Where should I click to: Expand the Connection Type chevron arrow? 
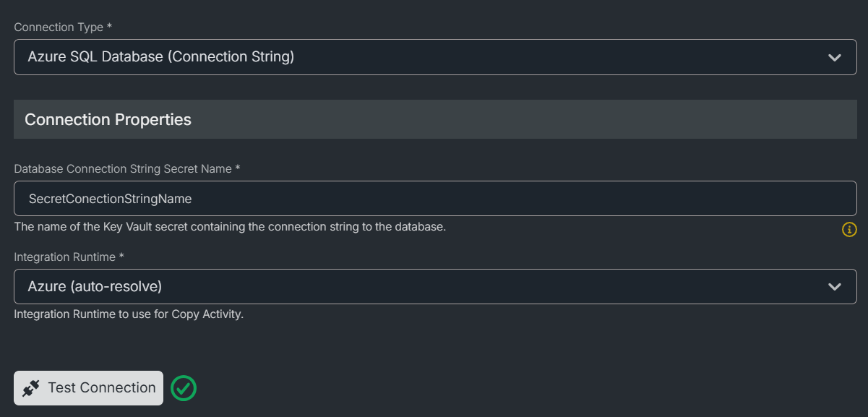pyautogui.click(x=835, y=57)
